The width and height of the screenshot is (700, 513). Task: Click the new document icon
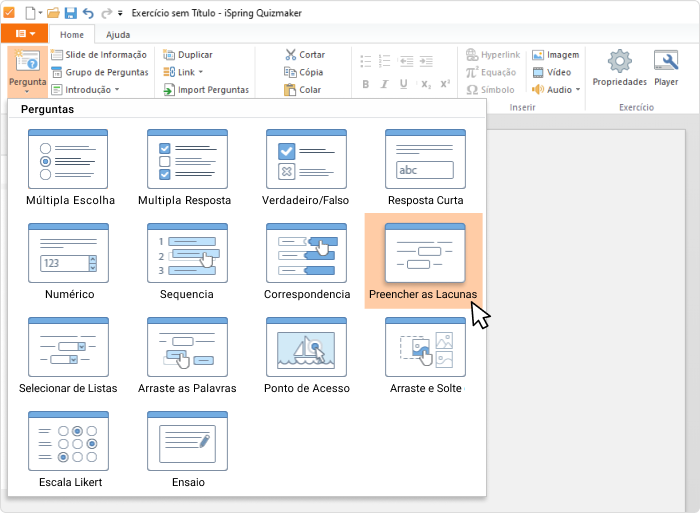tap(30, 13)
